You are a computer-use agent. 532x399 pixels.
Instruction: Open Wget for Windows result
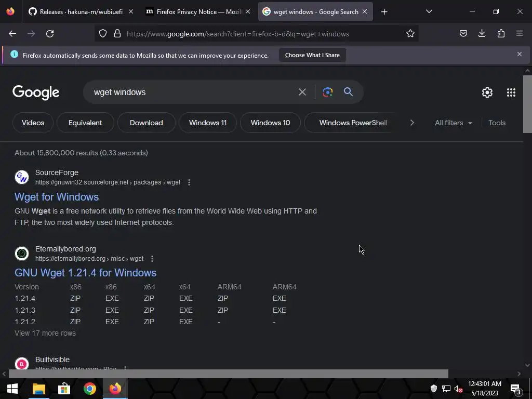tap(57, 197)
